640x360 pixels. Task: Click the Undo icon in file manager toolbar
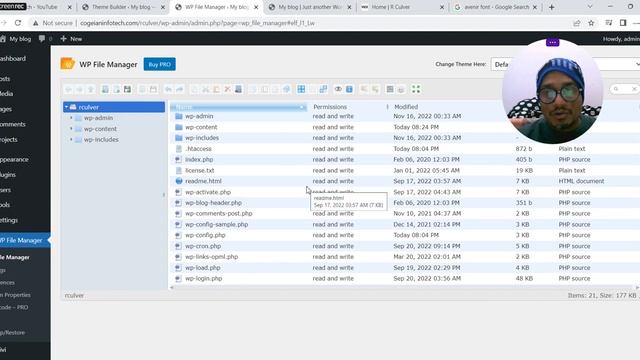[x=168, y=89]
